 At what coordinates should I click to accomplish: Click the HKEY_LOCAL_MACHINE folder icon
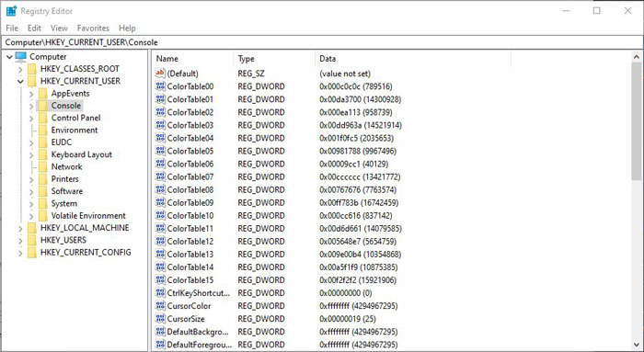pos(32,228)
